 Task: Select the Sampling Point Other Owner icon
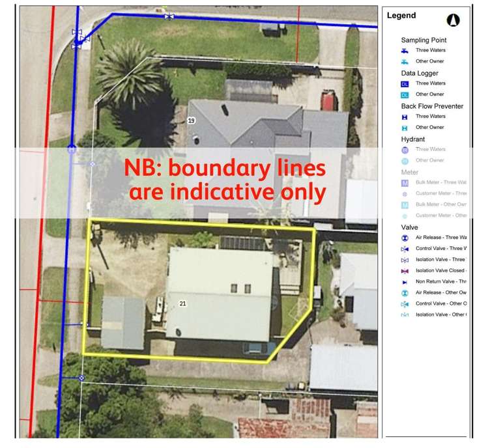coord(405,62)
